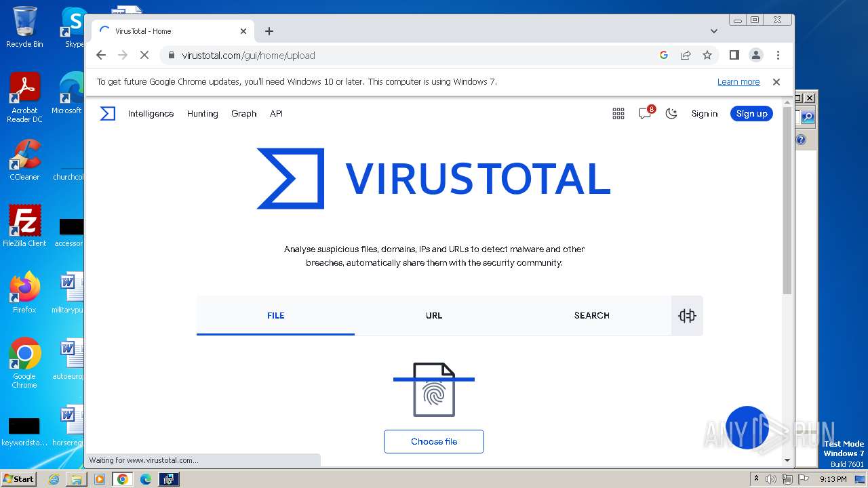Click the help question mark in background window
868x488 pixels.
[x=801, y=140]
